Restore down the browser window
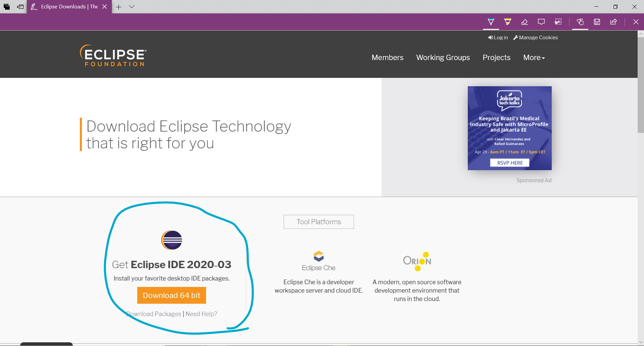Screen dimensions: 644x346 coord(615,7)
